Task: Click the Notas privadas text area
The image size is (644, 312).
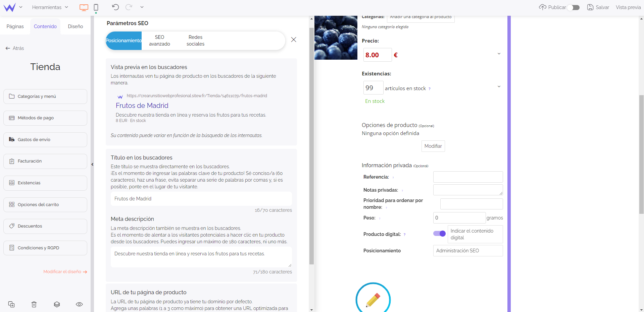Action: [468, 190]
